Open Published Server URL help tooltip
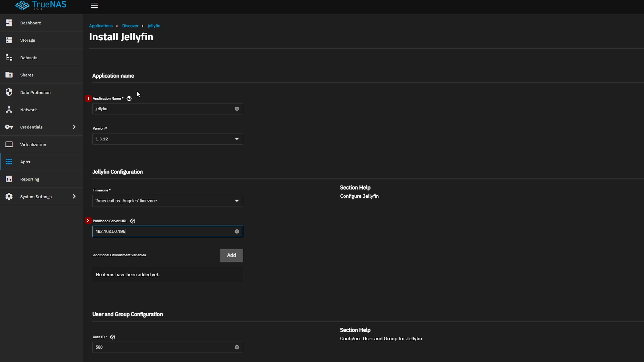The image size is (644, 362). click(x=133, y=221)
